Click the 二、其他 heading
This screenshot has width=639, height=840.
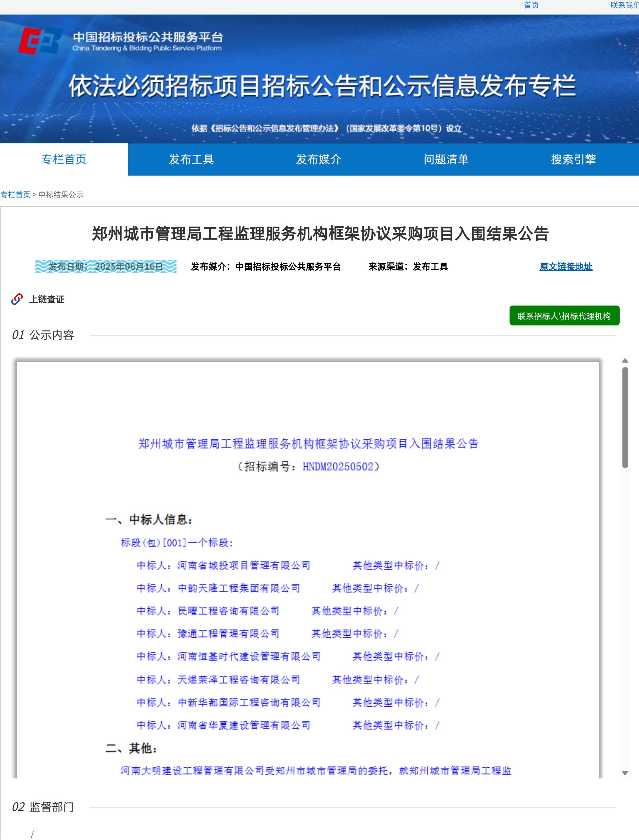(132, 748)
